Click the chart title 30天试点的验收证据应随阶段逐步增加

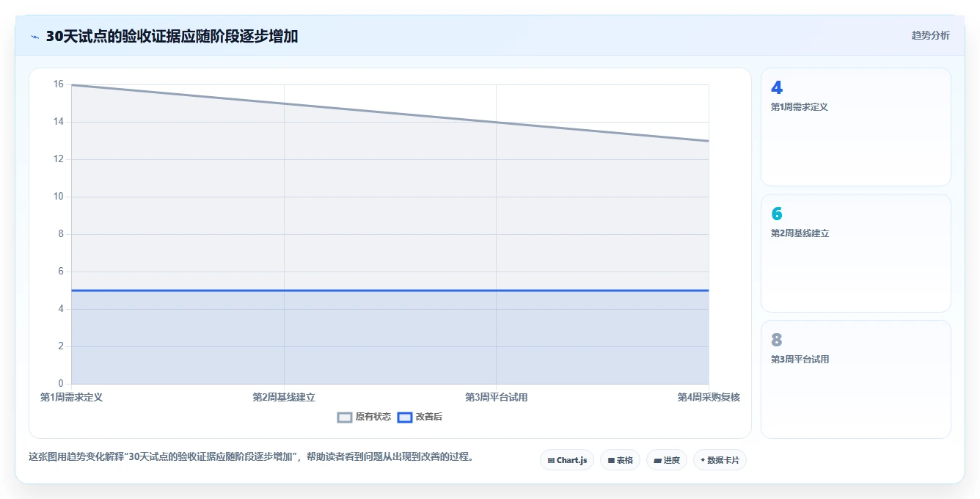(172, 36)
